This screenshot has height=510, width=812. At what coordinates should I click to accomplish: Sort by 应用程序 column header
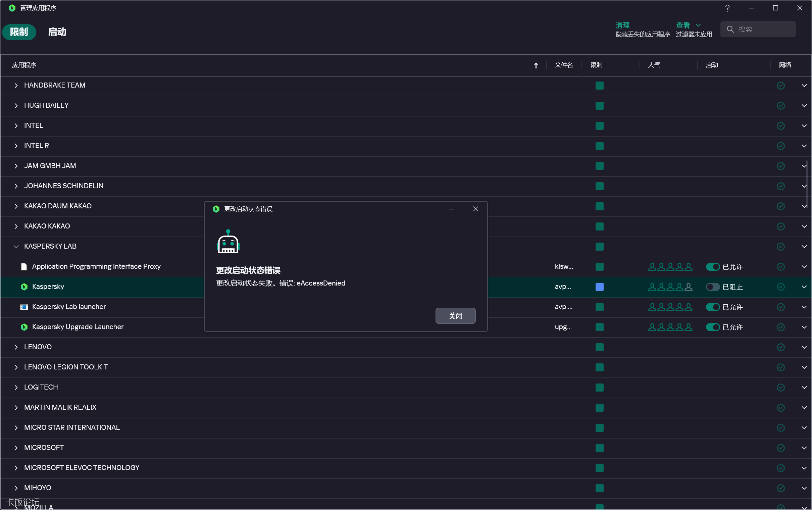click(24, 65)
